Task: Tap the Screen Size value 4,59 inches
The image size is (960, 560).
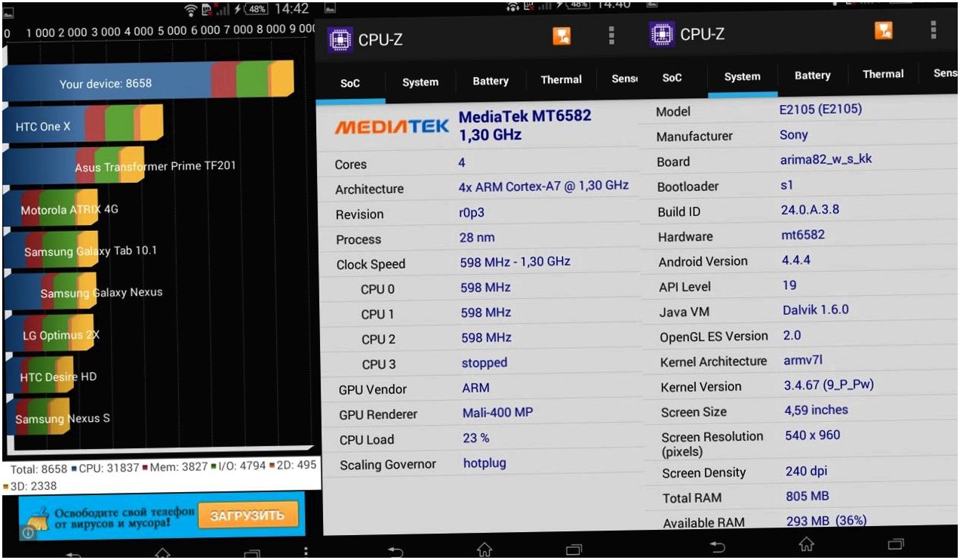Action: coord(817,410)
